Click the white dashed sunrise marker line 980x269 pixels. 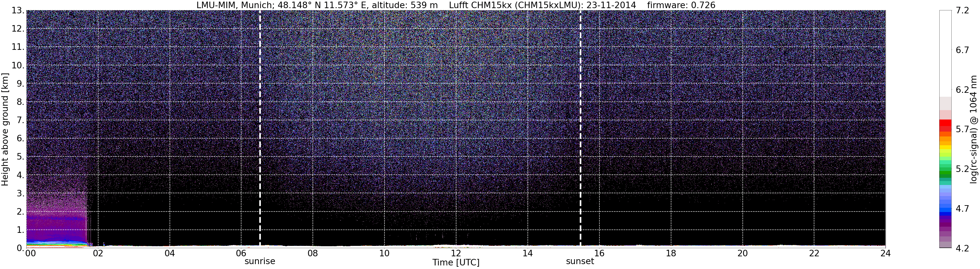coord(260,129)
